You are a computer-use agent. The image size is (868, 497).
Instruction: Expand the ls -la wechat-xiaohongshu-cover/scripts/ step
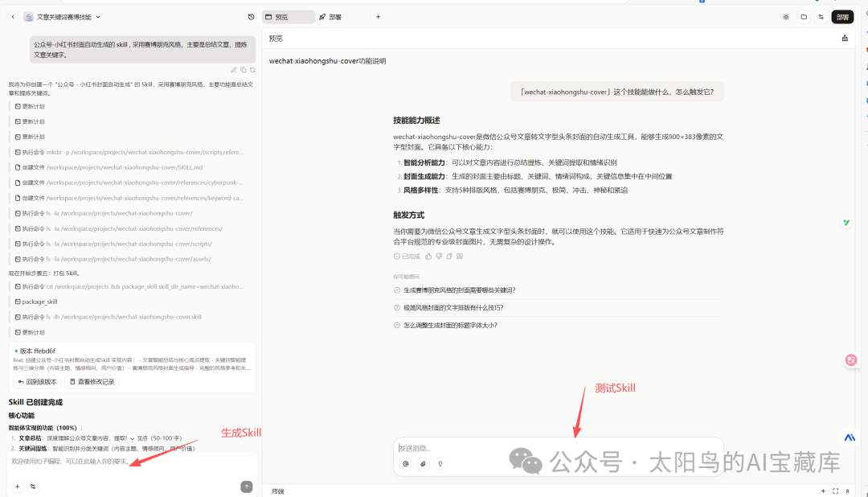pos(113,244)
